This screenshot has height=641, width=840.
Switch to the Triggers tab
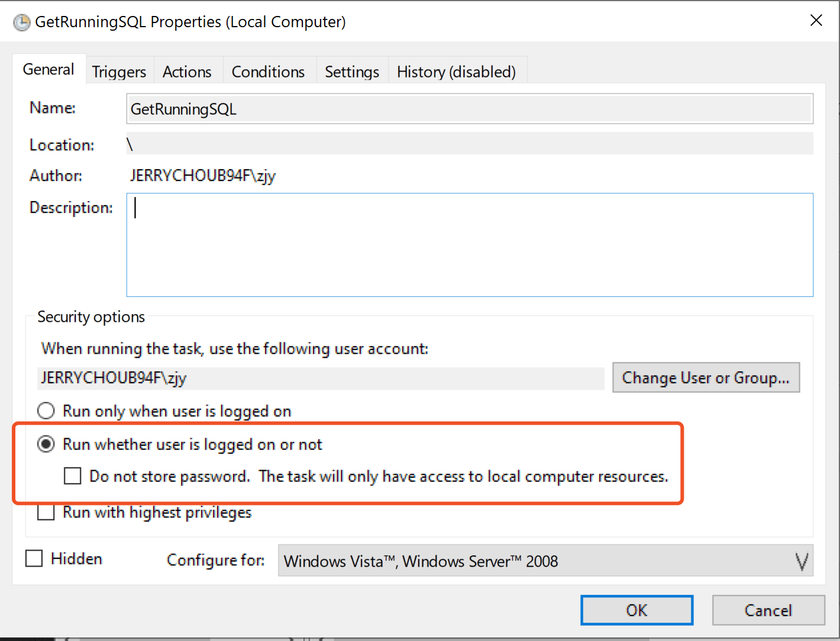(119, 72)
